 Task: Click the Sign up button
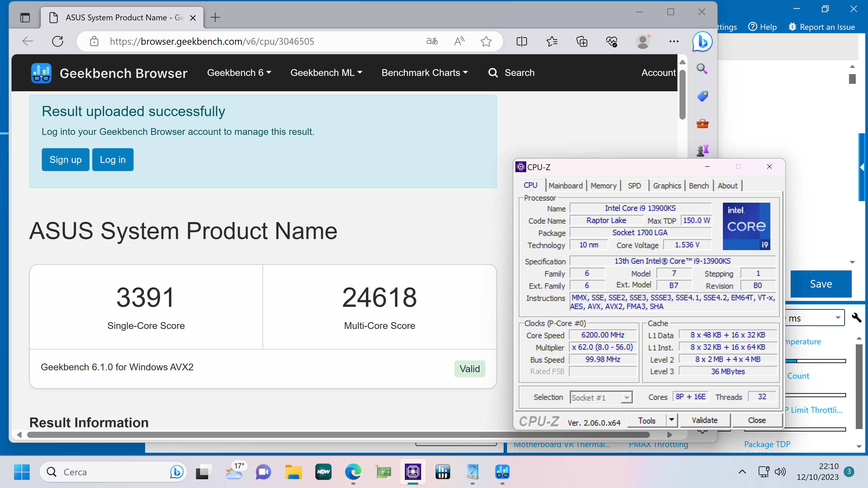pyautogui.click(x=65, y=159)
